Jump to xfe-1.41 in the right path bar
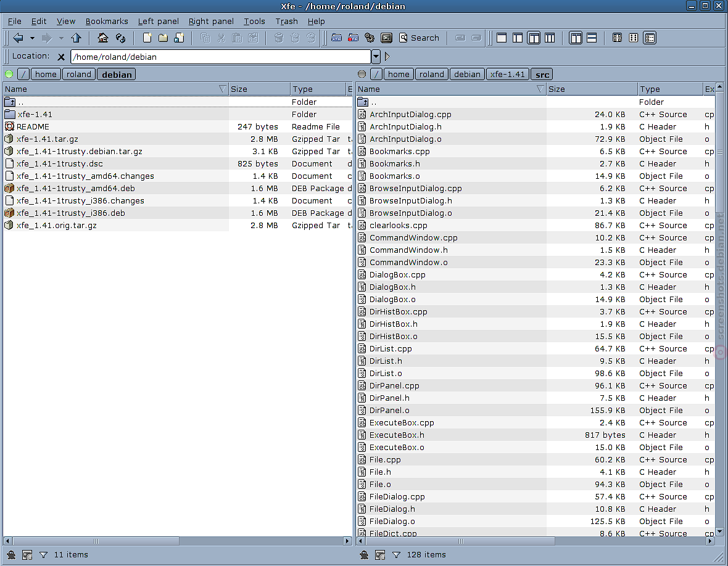The height and width of the screenshot is (566, 728). [508, 74]
